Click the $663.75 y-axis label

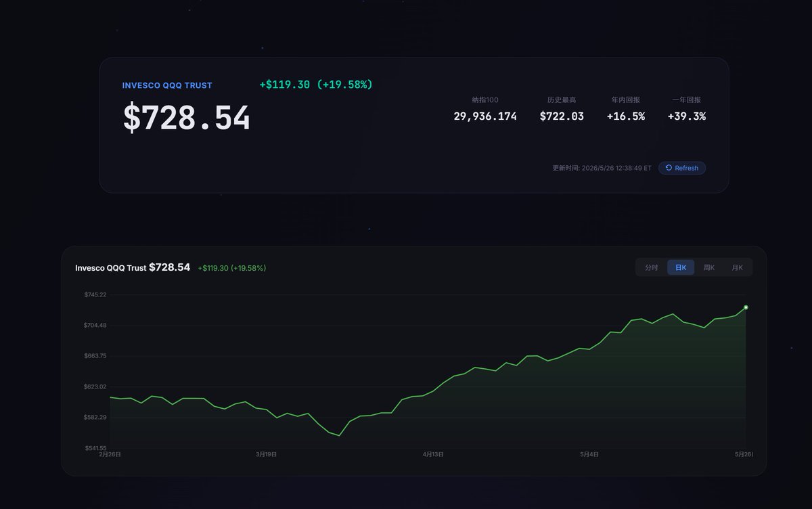click(x=95, y=355)
